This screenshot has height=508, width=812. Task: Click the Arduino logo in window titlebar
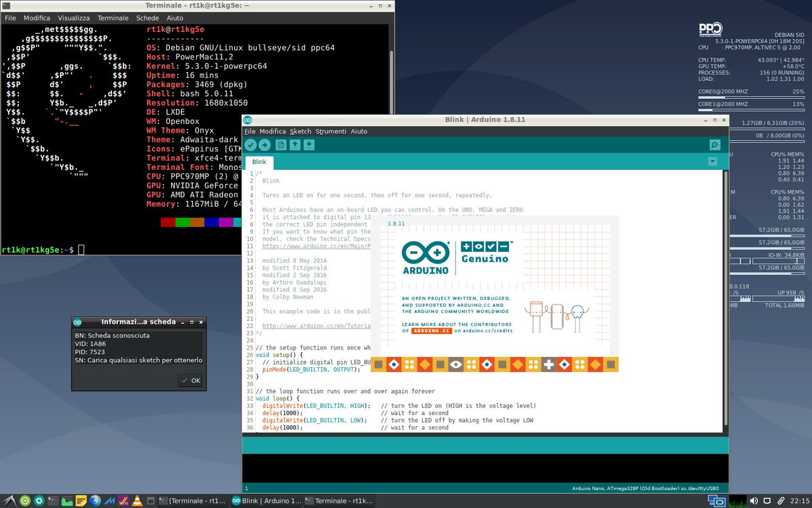click(x=248, y=120)
